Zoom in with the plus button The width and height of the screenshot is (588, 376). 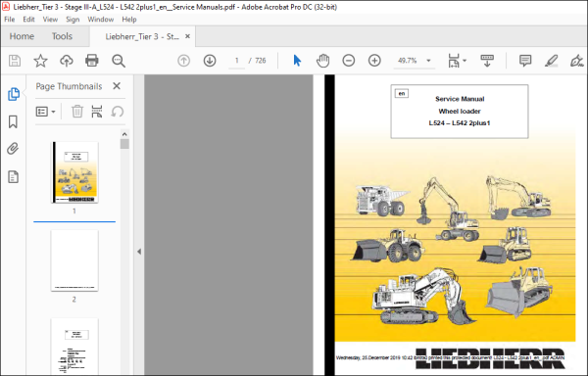point(374,61)
